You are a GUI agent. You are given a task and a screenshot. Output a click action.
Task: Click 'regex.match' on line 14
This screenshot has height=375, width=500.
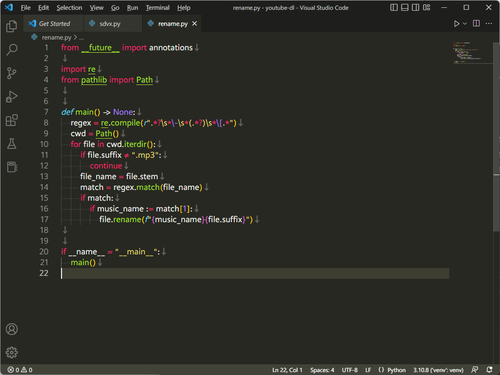point(136,187)
